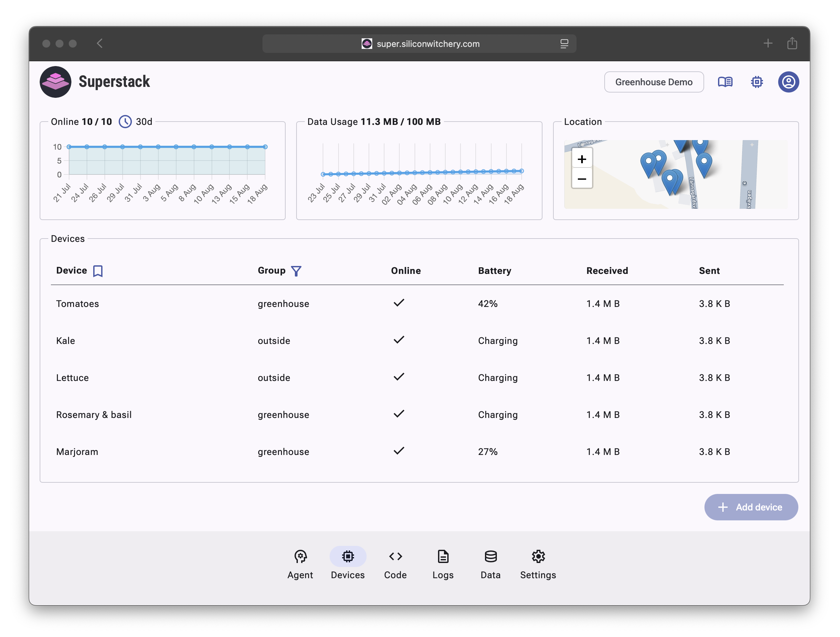The image size is (840, 637).
Task: Click the Online 10 / 10 label
Action: 81,122
